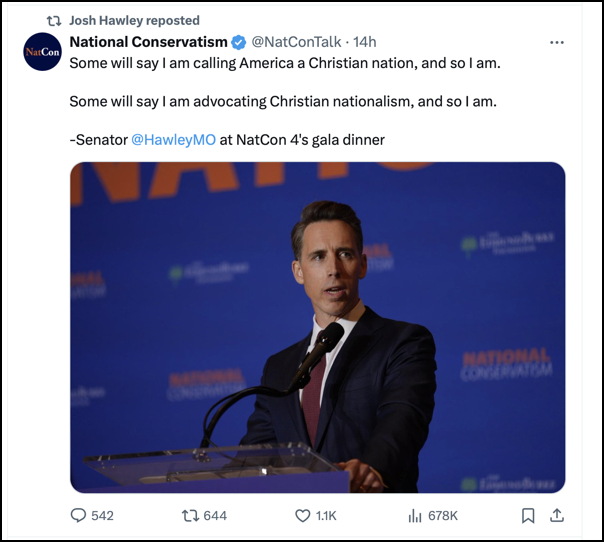Image resolution: width=604 pixels, height=542 pixels.
Task: Open the @NatConTalk handle
Action: click(296, 42)
